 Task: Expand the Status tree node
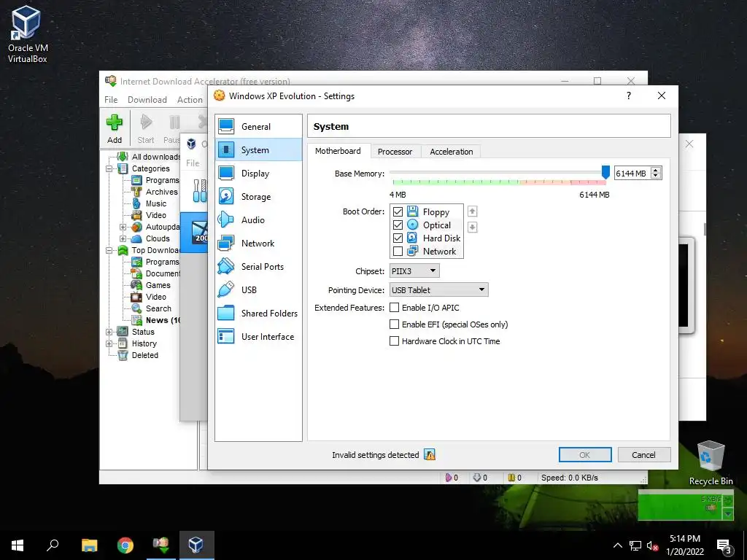point(109,332)
